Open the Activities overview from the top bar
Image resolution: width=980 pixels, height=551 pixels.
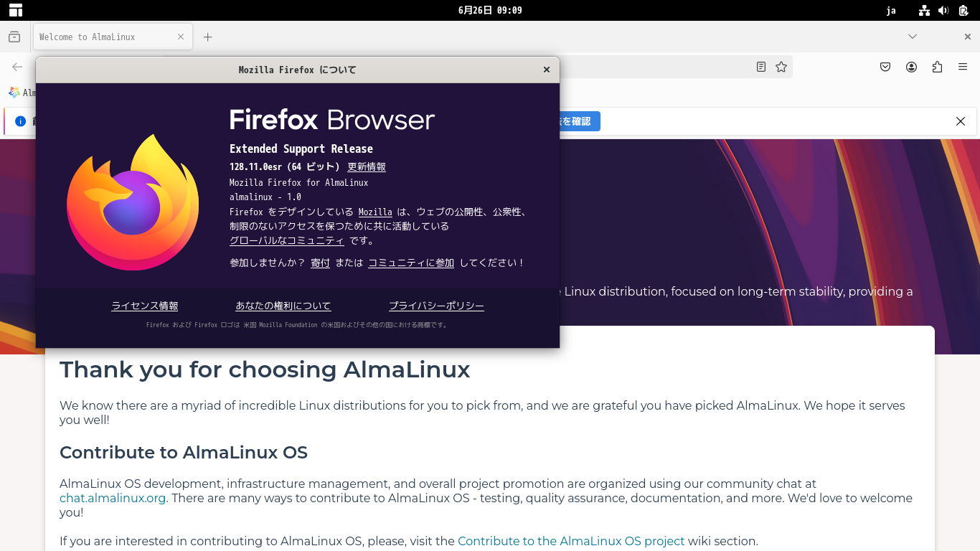[16, 10]
